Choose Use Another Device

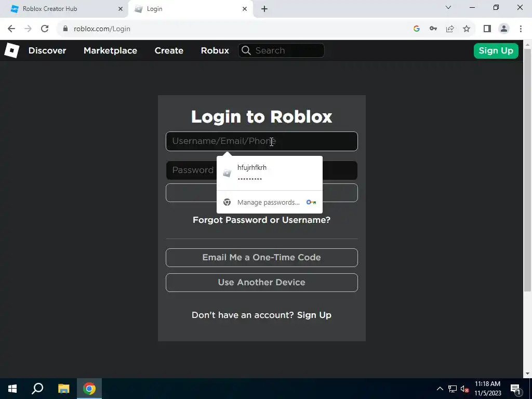pyautogui.click(x=262, y=283)
